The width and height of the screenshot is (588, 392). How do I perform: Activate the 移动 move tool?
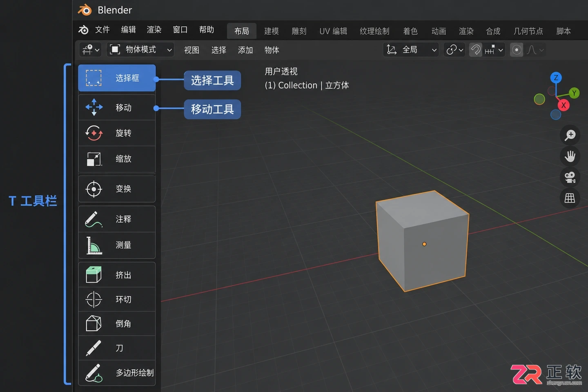pyautogui.click(x=117, y=107)
